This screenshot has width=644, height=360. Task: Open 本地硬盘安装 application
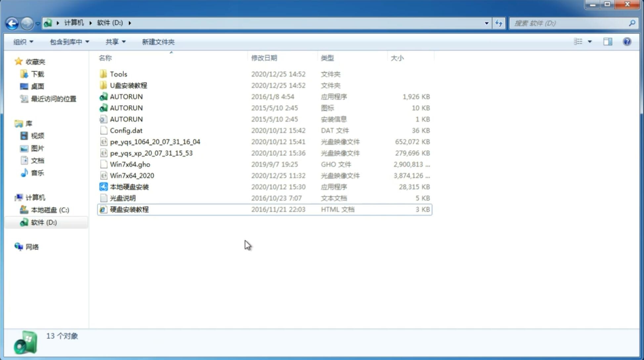click(130, 187)
